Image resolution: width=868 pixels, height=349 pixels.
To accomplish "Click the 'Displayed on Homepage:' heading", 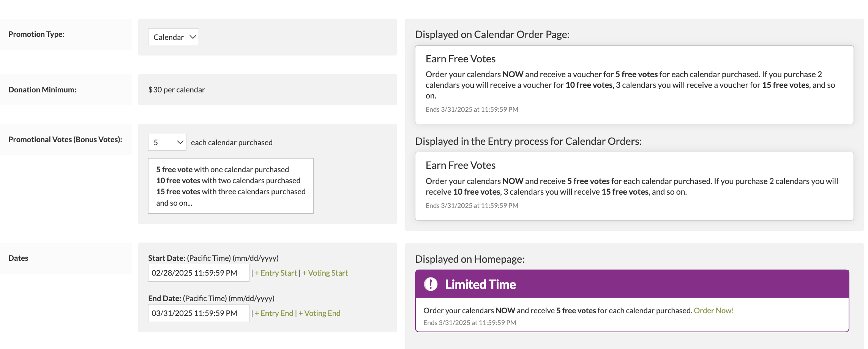I will tap(470, 259).
